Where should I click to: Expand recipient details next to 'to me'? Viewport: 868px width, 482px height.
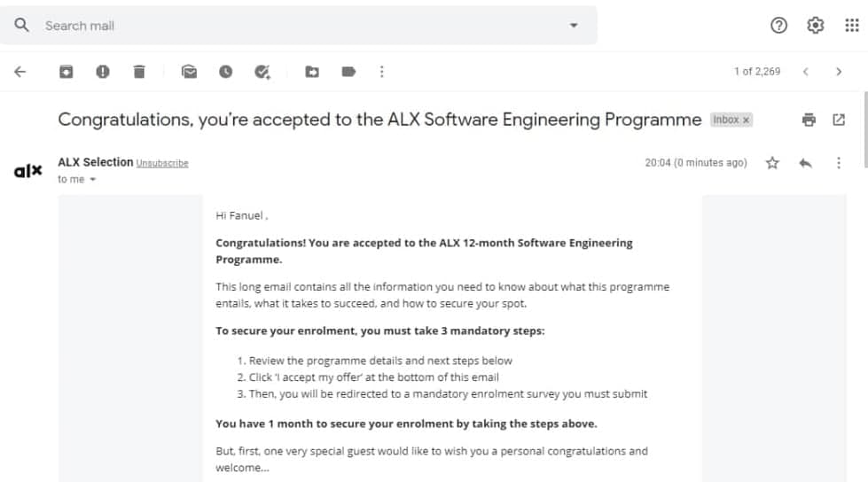[93, 179]
